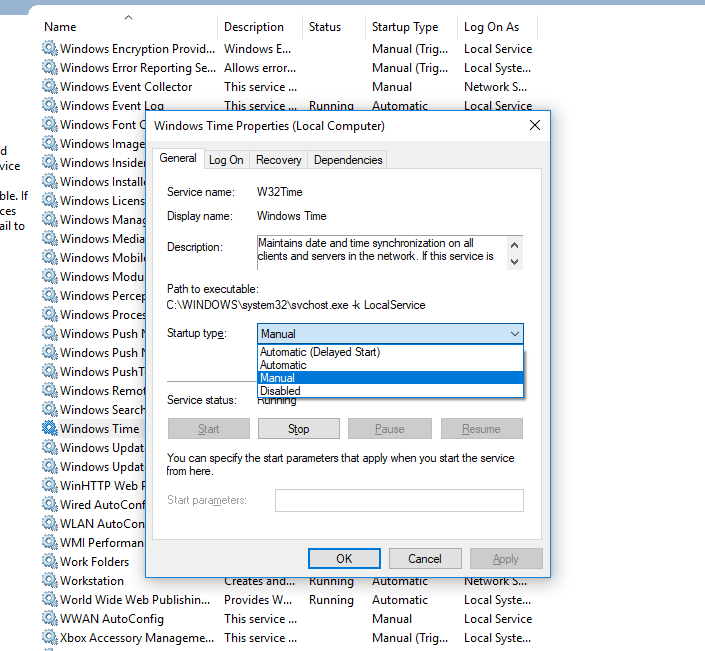This screenshot has height=651, width=705.
Task: Click the gear icon beside Windows Mobile service
Action: 50,257
